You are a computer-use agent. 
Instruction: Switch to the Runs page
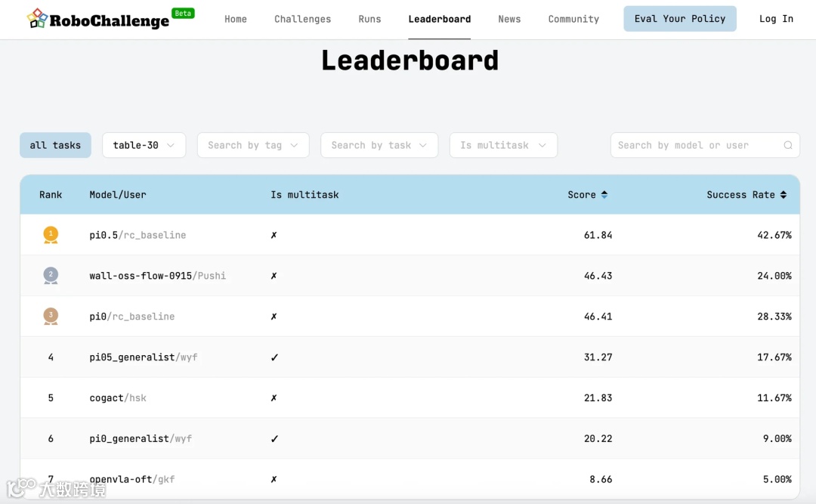(x=369, y=19)
